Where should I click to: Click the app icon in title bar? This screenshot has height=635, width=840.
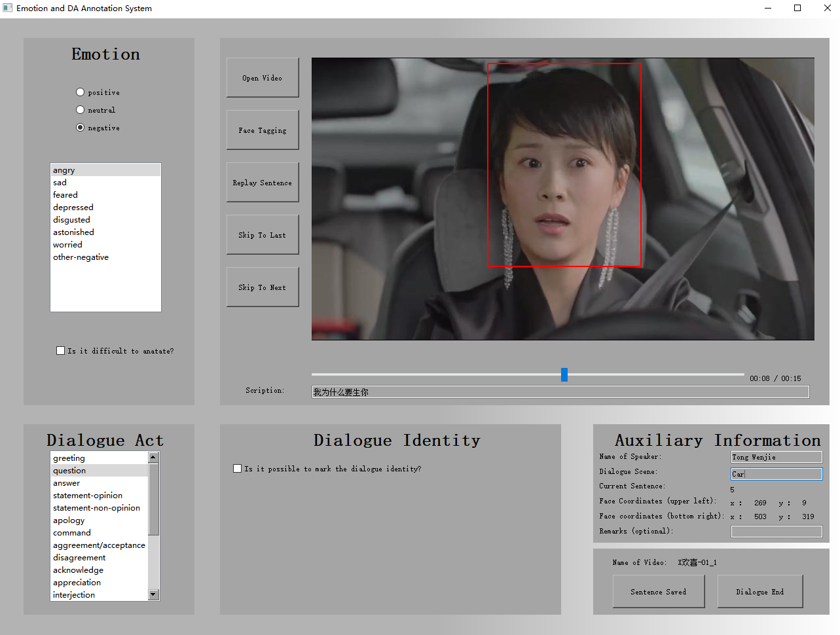(x=8, y=9)
